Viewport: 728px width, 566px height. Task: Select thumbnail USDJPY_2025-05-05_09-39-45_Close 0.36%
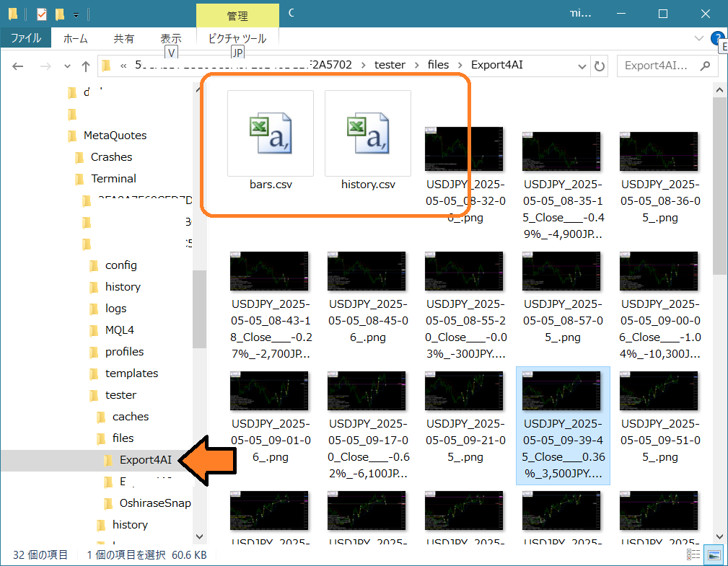(x=563, y=425)
